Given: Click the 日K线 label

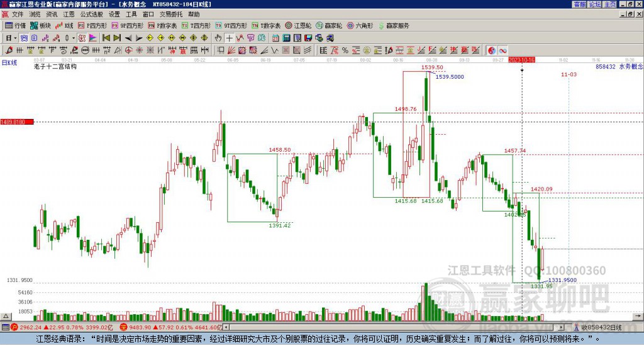Looking at the screenshot, I should click(x=9, y=62).
